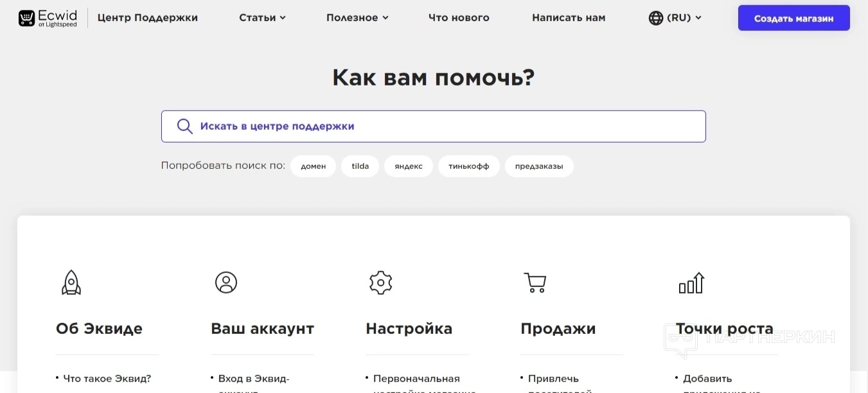
Task: Select the яндекс search suggestion
Action: [x=409, y=166]
